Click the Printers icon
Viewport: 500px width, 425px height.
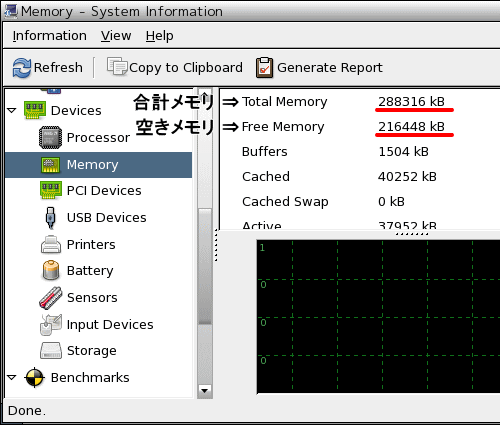(51, 244)
